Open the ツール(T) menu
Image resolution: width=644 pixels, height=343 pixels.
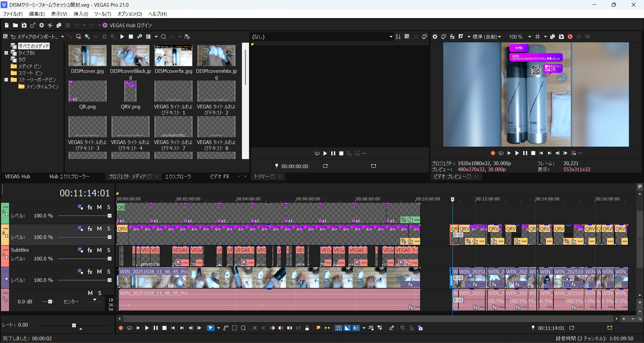pos(102,14)
